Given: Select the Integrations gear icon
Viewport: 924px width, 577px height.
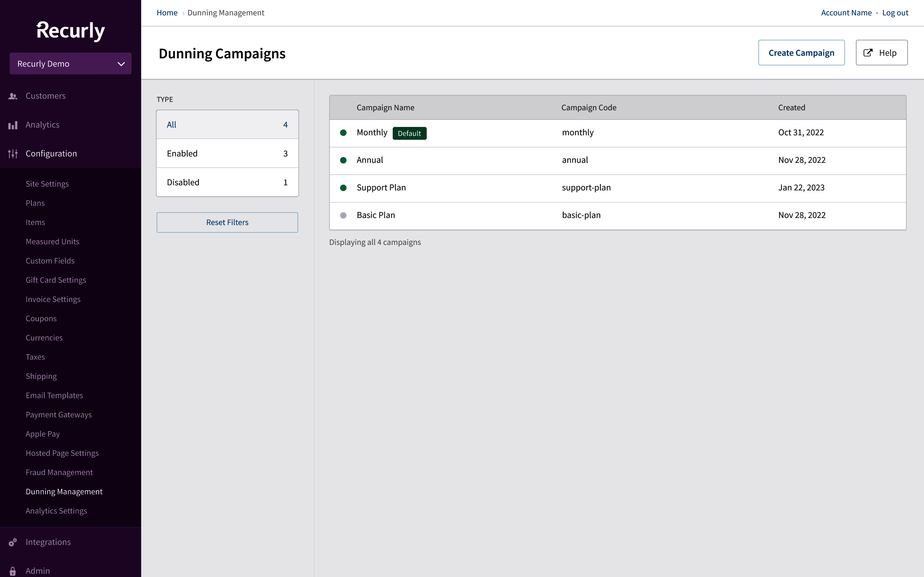Looking at the screenshot, I should pyautogui.click(x=13, y=542).
